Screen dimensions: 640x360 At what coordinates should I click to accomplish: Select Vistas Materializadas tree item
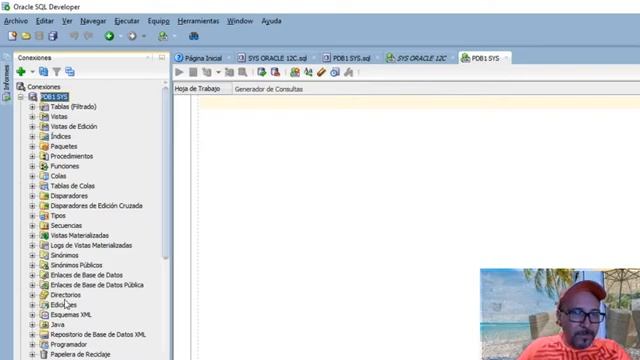[x=80, y=236]
